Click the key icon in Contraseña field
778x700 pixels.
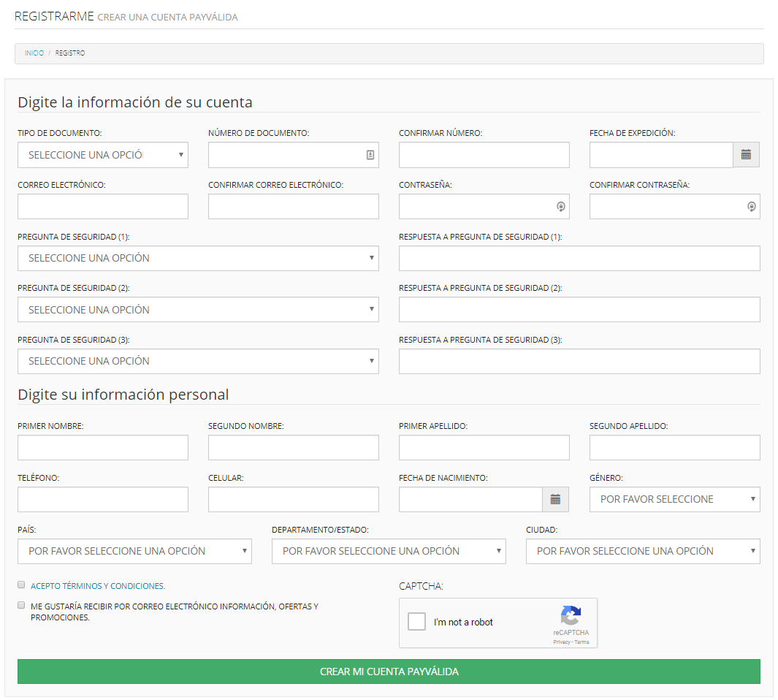[x=561, y=207]
